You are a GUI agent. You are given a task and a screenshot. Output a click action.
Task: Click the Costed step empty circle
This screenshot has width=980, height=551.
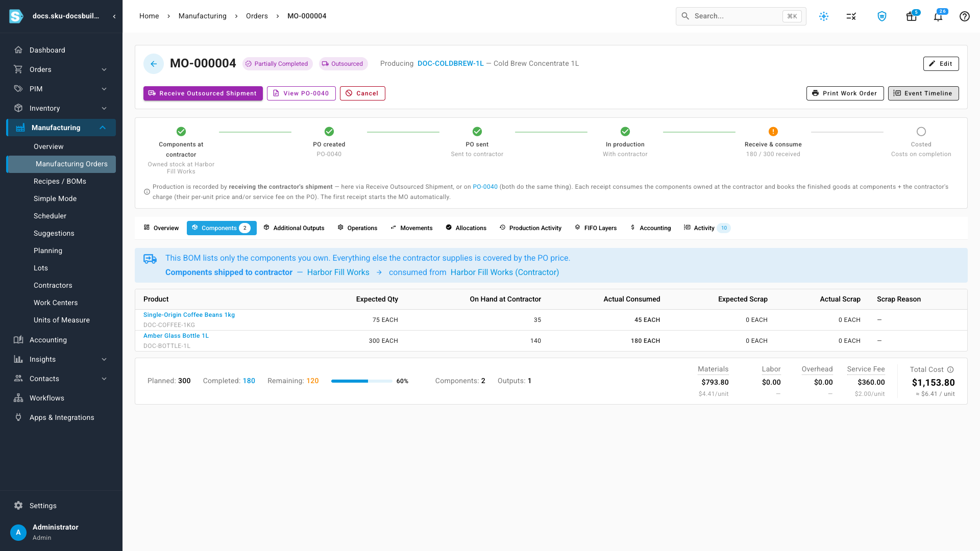[x=921, y=132]
